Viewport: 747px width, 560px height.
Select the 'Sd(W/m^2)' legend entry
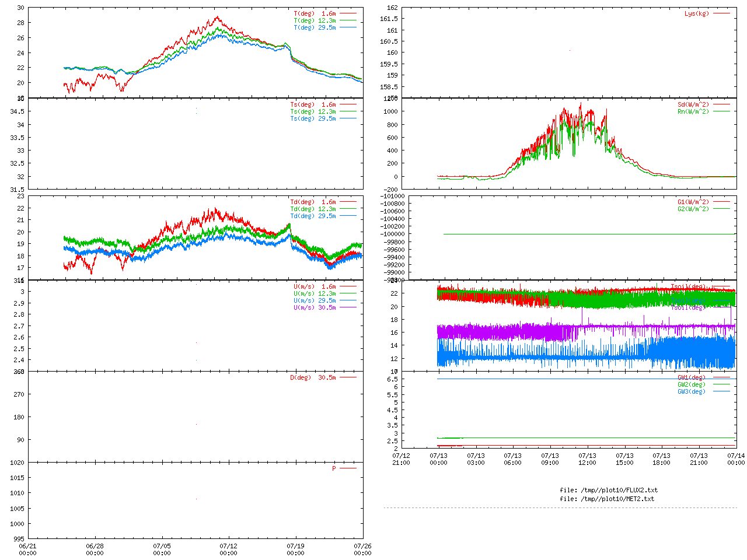tap(693, 105)
